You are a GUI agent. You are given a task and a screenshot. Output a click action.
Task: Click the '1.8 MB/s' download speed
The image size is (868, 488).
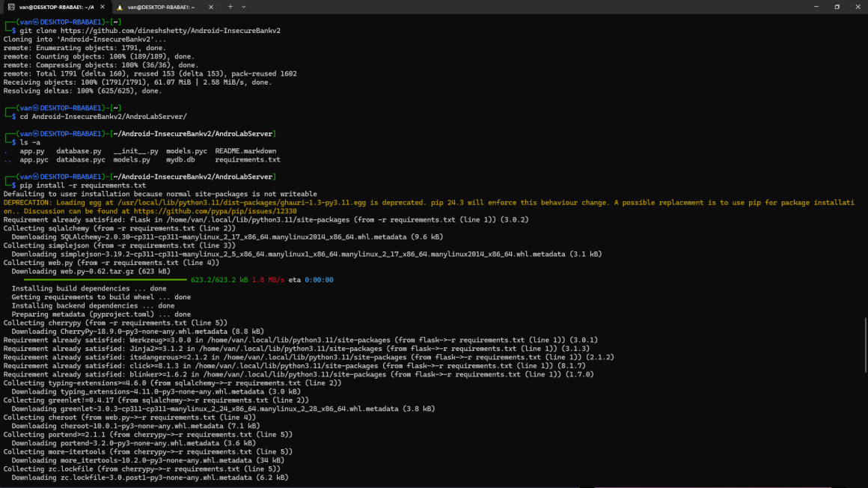coord(268,280)
